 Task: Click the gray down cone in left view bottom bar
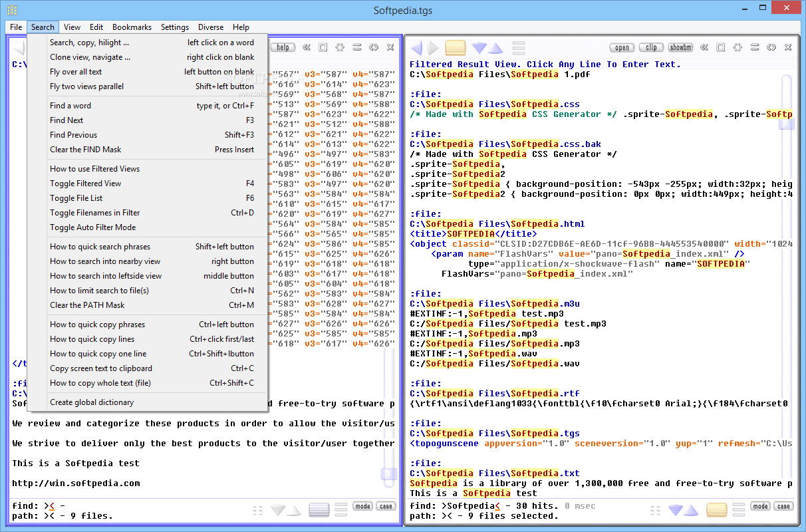pos(278,510)
